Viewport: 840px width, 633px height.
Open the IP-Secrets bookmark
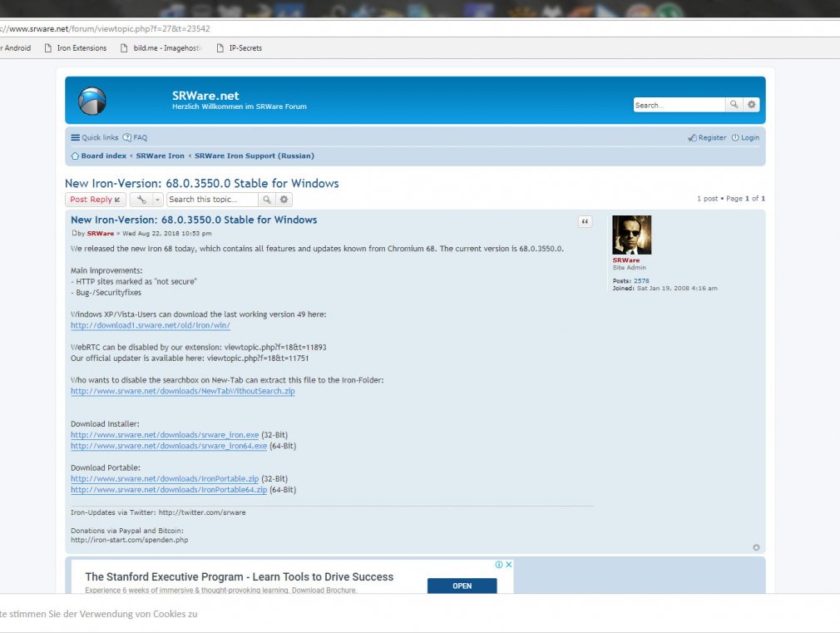click(x=240, y=47)
